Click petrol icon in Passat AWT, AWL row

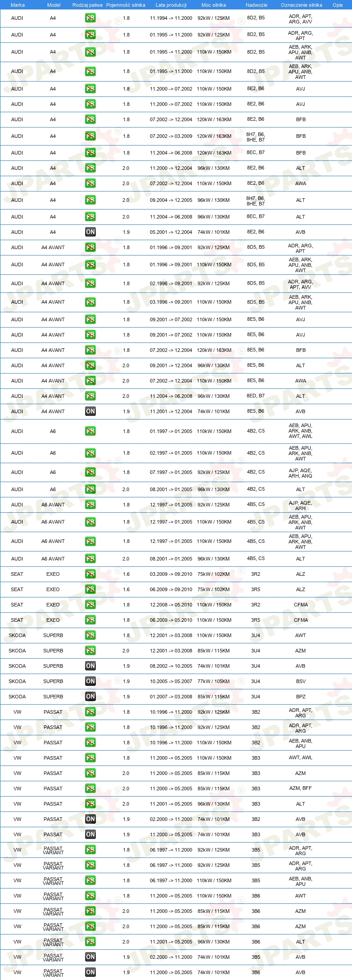pyautogui.click(x=90, y=758)
